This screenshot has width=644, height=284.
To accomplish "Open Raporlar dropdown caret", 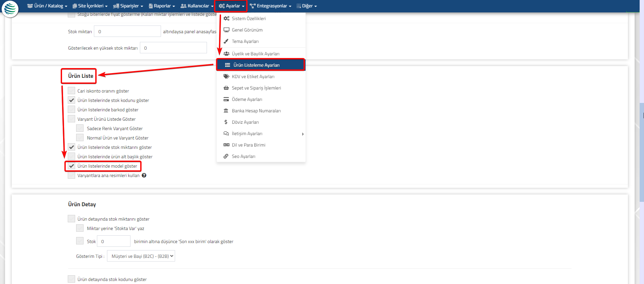I will 174,6.
